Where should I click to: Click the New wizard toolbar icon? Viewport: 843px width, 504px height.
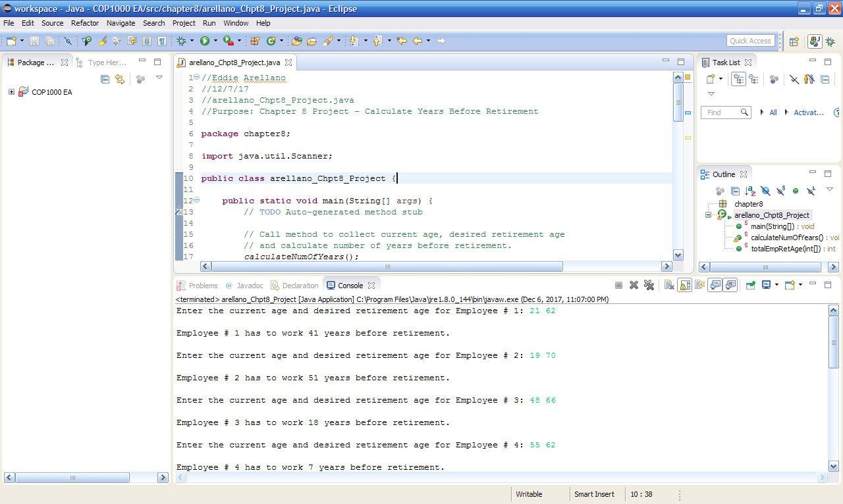click(11, 41)
